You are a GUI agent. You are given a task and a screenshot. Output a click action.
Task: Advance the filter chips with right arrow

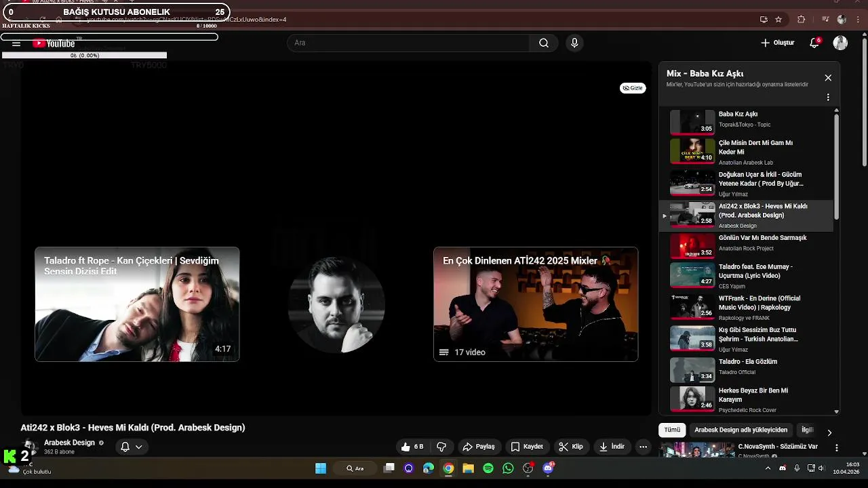coord(829,432)
